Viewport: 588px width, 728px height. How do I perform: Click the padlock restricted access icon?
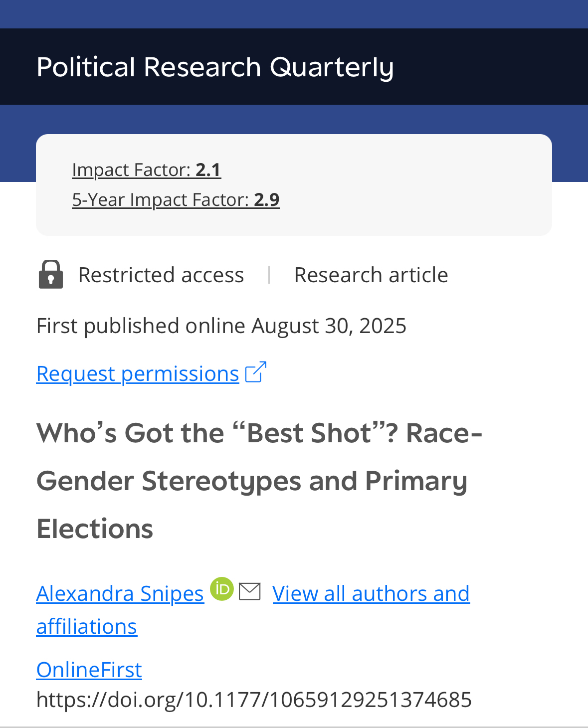(51, 274)
